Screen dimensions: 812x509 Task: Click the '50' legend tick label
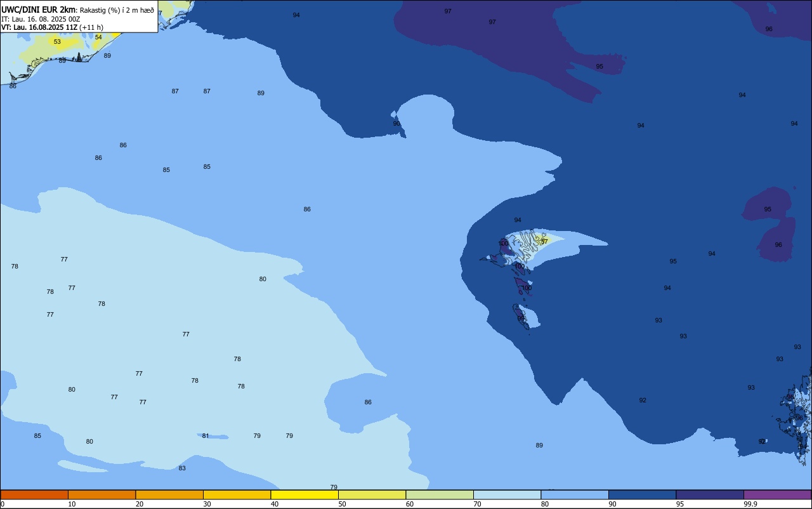click(x=343, y=504)
